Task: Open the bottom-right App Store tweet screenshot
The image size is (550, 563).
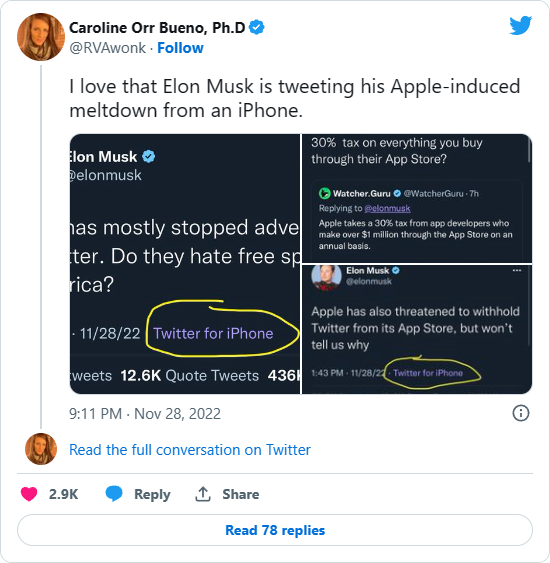Action: [417, 330]
